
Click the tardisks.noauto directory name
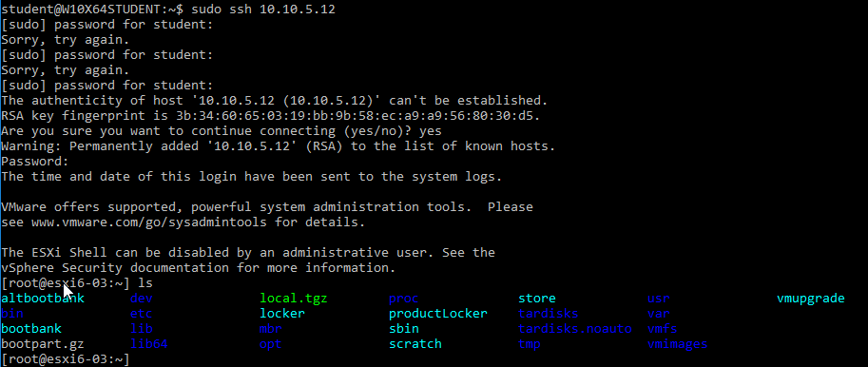point(574,329)
